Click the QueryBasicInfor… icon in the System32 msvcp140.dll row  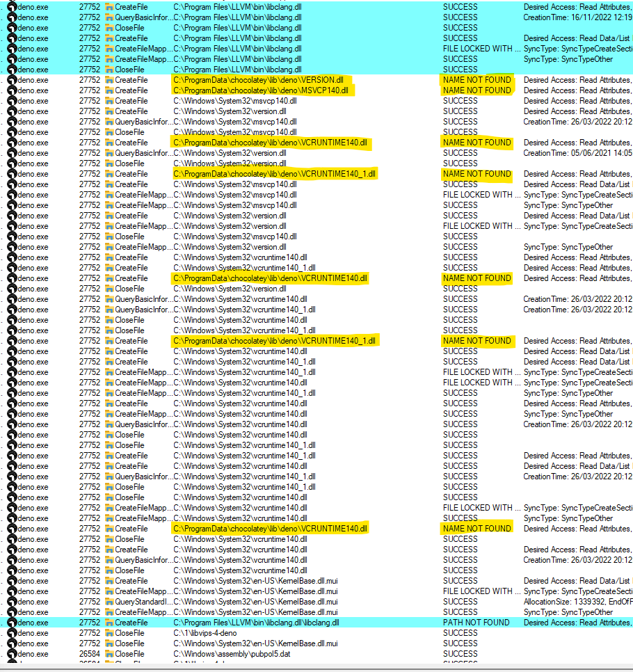pyautogui.click(x=109, y=122)
